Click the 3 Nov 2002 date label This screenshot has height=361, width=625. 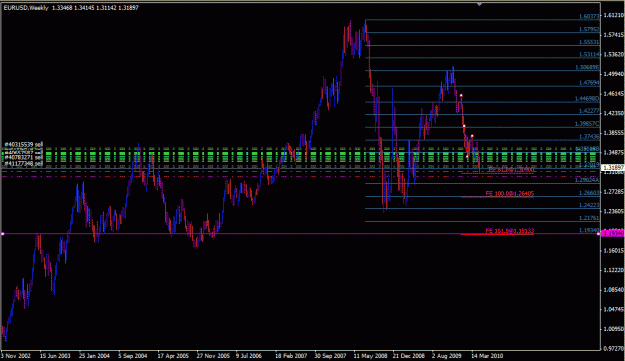click(x=16, y=355)
